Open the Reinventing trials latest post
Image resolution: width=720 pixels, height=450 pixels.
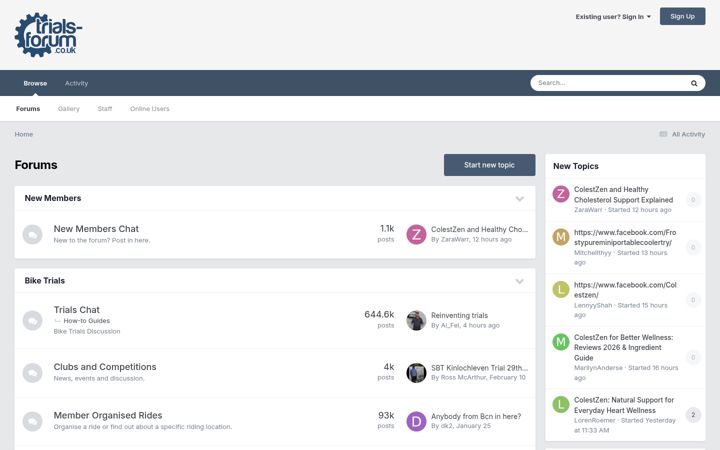459,315
